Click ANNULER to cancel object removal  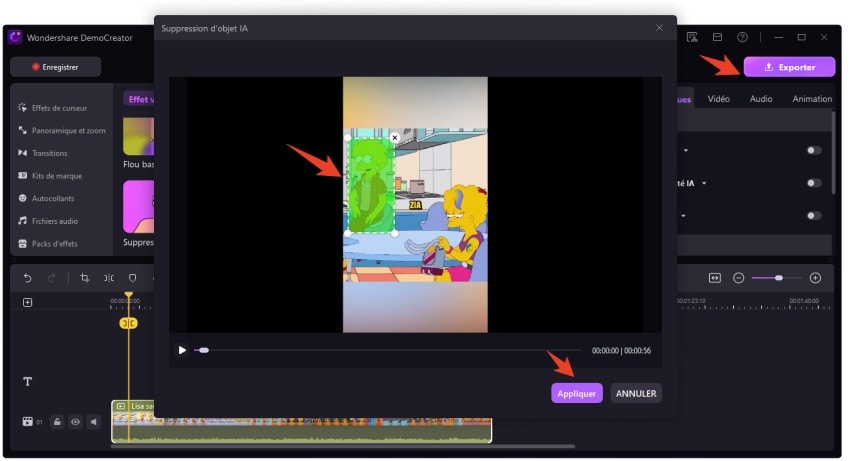tap(636, 393)
